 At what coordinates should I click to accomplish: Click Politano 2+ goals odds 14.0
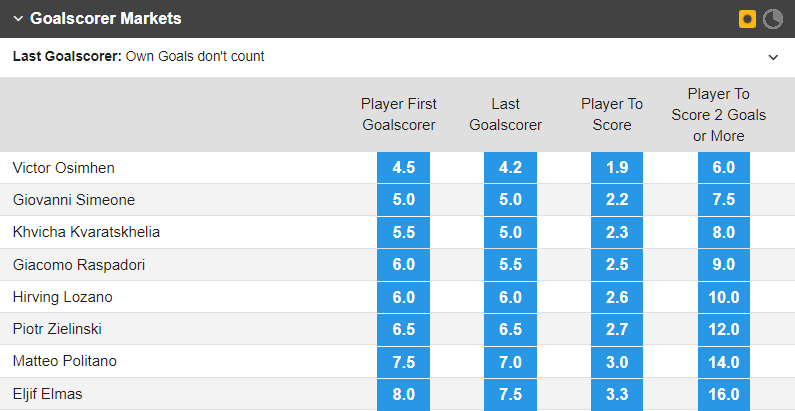(724, 362)
